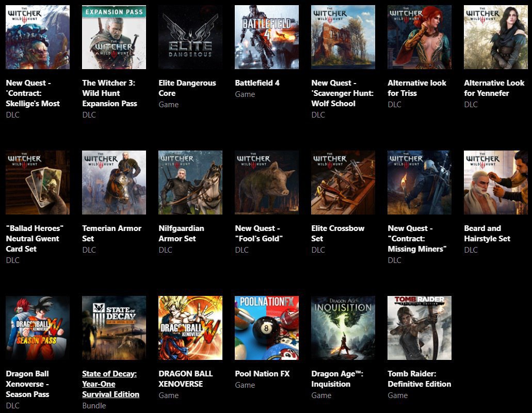Click the Bundle label under State of Decay
Image resolution: width=532 pixels, height=413 pixels.
click(x=94, y=406)
